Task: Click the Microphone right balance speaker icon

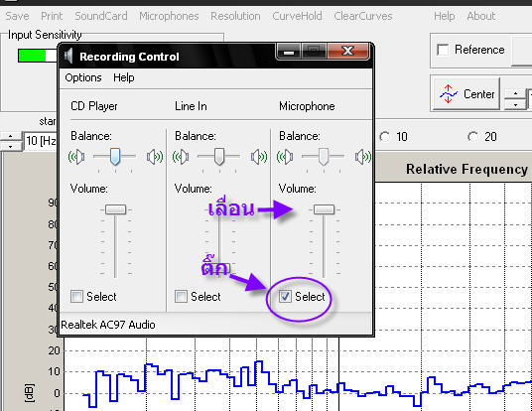Action: (363, 157)
